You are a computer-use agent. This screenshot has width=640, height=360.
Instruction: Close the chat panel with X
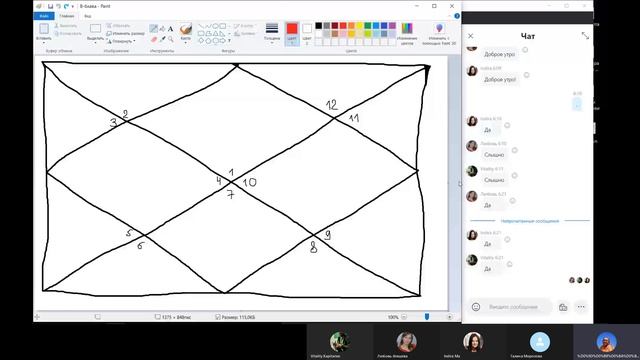(471, 36)
